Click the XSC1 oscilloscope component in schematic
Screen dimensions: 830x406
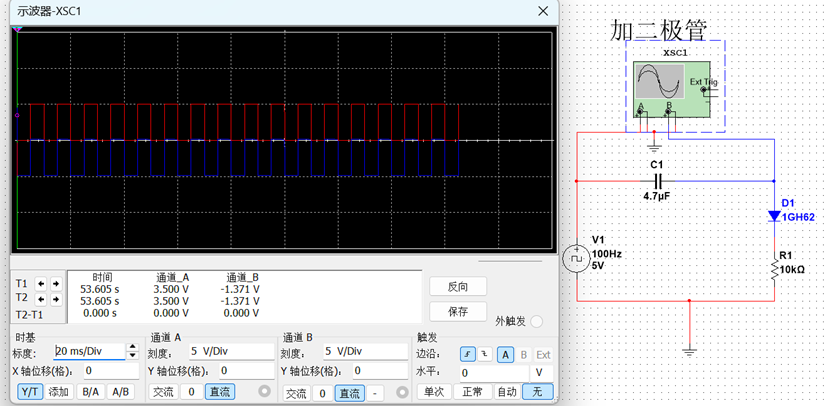click(x=672, y=89)
